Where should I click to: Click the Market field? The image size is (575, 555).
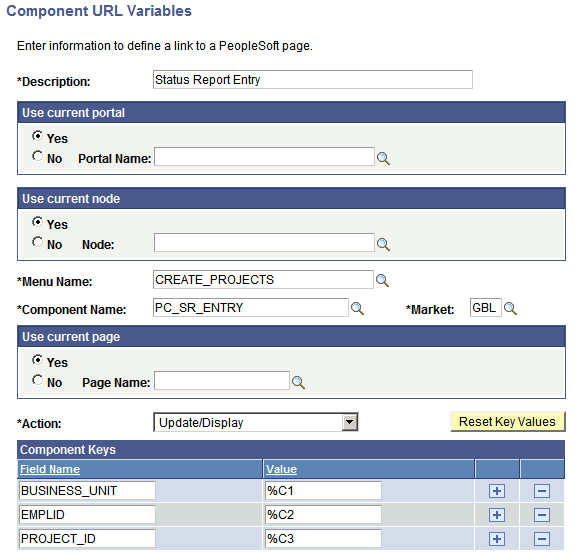(x=486, y=307)
